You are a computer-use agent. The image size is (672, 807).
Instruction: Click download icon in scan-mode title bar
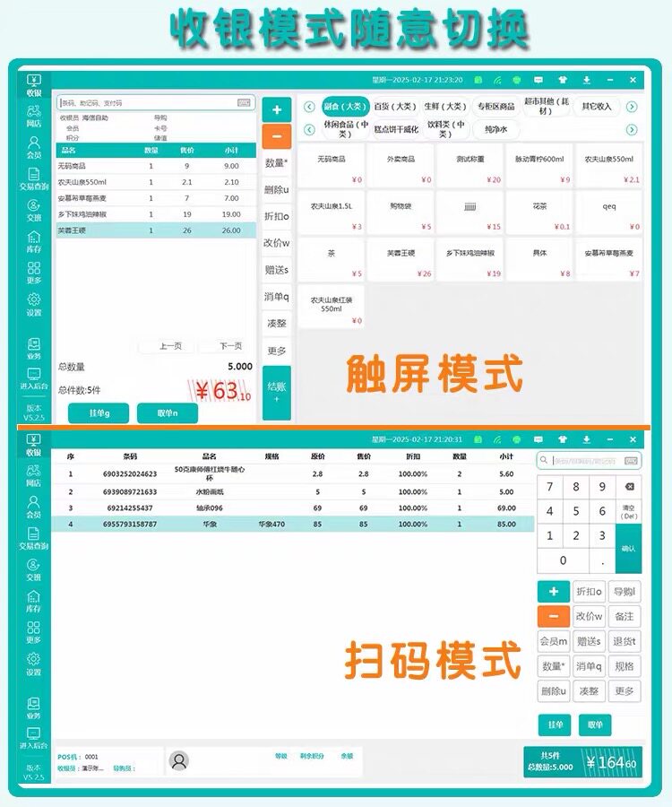click(587, 439)
